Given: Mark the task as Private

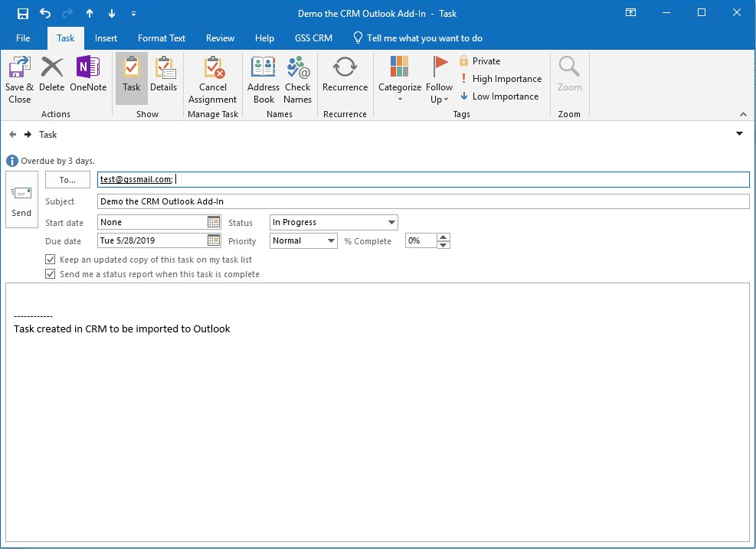Looking at the screenshot, I should tap(479, 61).
